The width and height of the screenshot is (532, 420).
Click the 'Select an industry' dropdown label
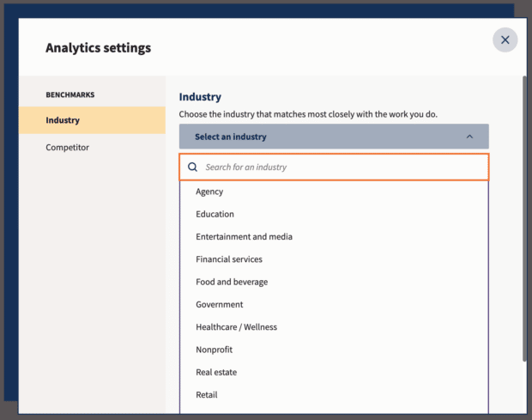coord(231,137)
